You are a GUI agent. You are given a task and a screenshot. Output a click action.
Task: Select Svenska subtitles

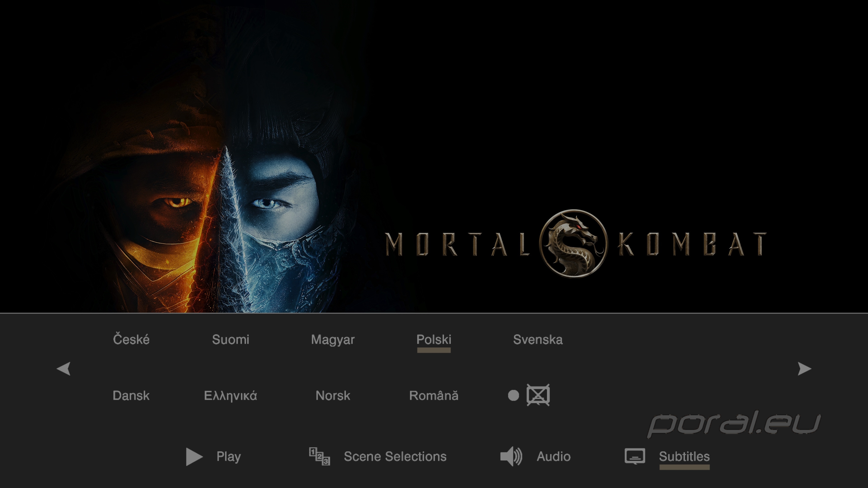click(x=538, y=340)
